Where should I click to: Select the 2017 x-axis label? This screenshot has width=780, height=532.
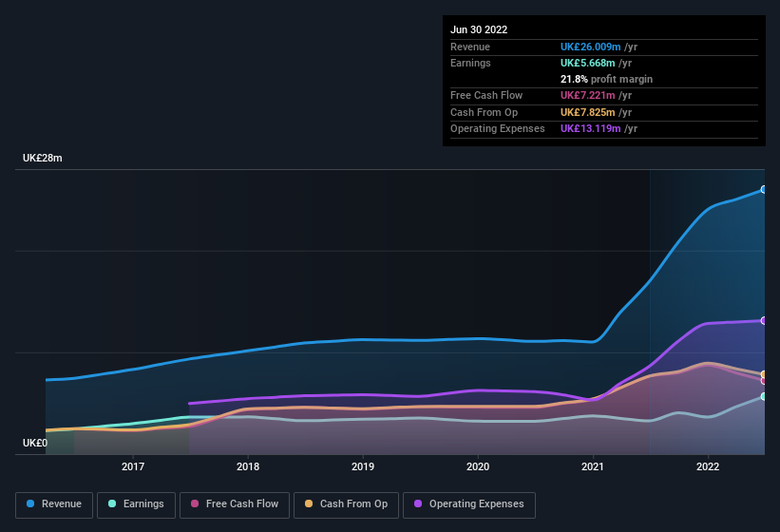point(133,466)
